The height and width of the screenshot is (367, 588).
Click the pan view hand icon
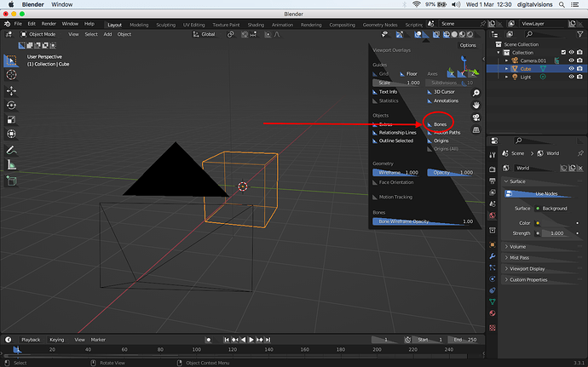(476, 106)
